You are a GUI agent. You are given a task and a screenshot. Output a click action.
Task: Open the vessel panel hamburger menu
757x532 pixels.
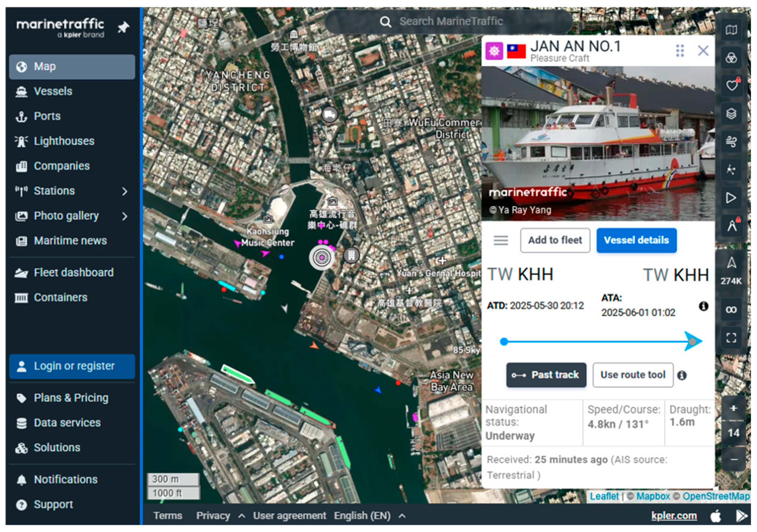click(500, 241)
